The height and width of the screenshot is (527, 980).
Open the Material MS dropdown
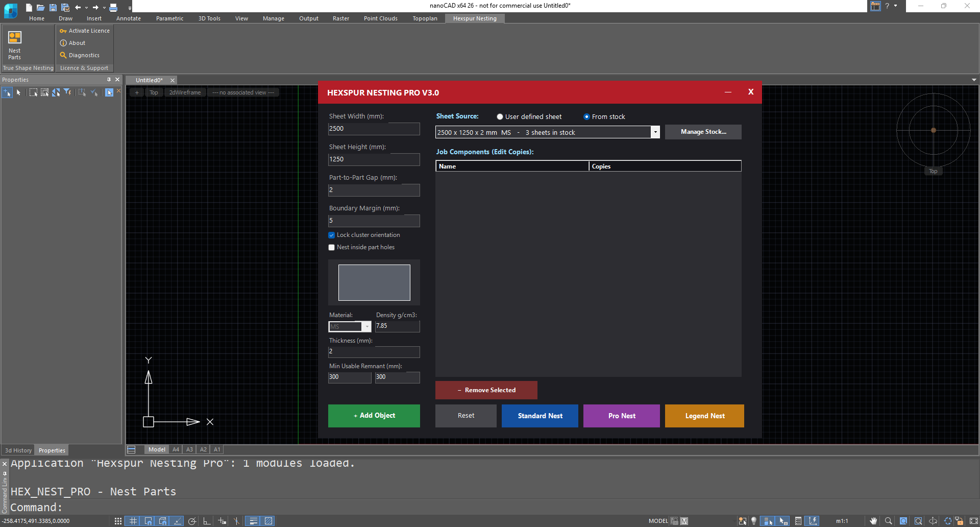(x=366, y=327)
